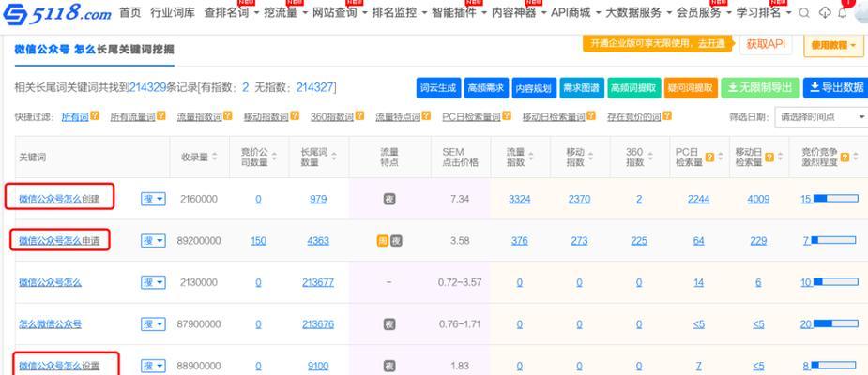This screenshot has width=868, height=375.
Task: Open the 内容神器 navigation item
Action: coord(519,13)
